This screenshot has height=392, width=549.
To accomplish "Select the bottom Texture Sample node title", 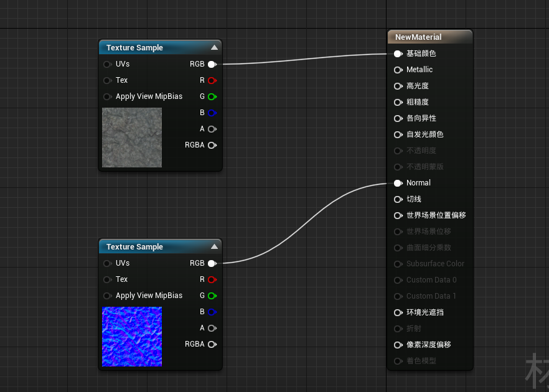I will pyautogui.click(x=134, y=247).
